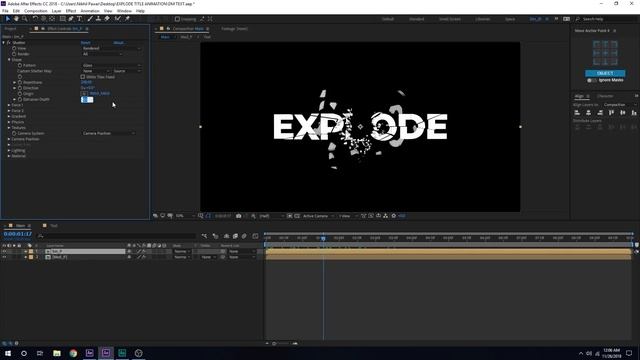Open the Camera System dropdown
Viewport: 640px width, 360px height.
point(109,133)
